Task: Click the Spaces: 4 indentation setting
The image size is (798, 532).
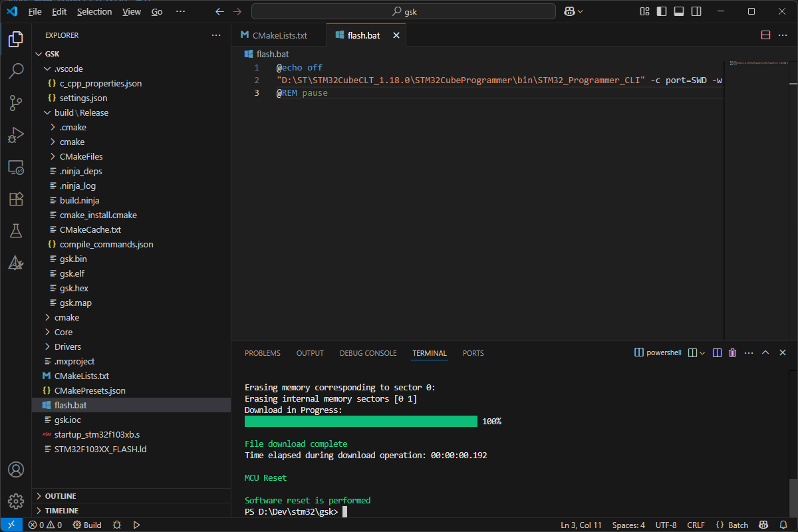Action: coord(628,525)
